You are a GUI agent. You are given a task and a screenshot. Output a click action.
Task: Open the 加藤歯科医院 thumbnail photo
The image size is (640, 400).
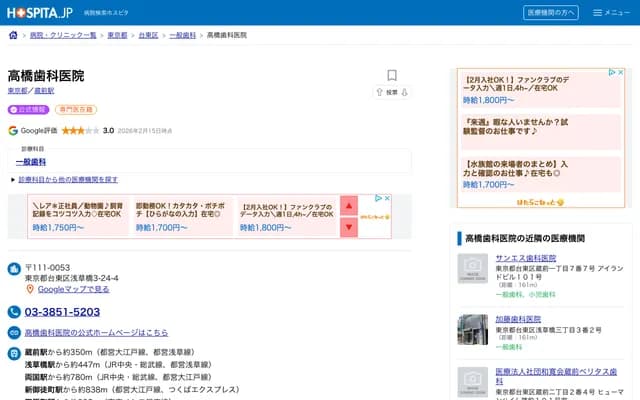pos(473,329)
